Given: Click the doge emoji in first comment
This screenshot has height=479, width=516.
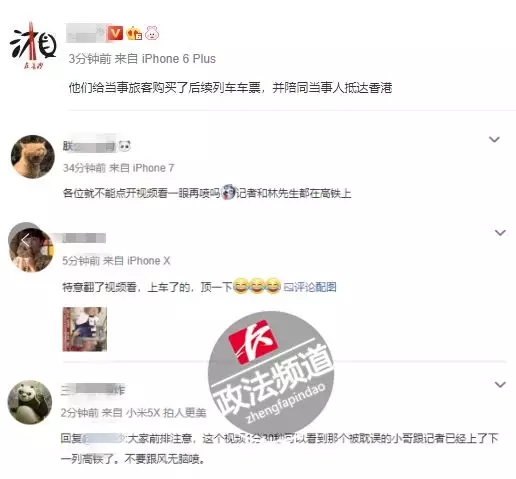Looking at the screenshot, I should pos(229,192).
